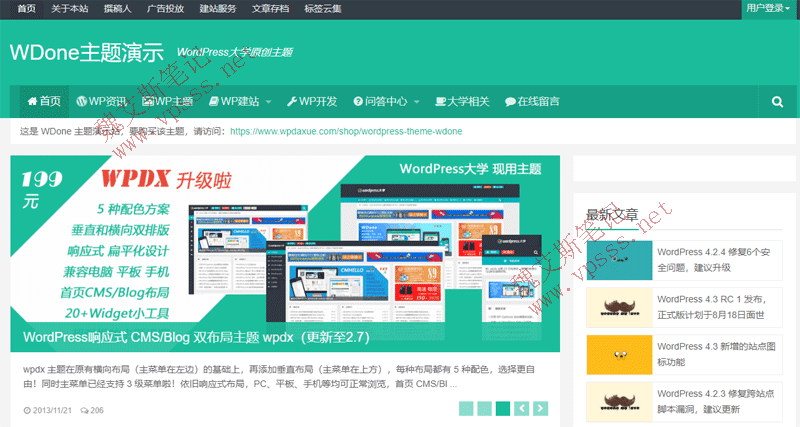This screenshot has width=800, height=427.
Task: Click the comment count icon showing 206
Action: pyautogui.click(x=85, y=410)
